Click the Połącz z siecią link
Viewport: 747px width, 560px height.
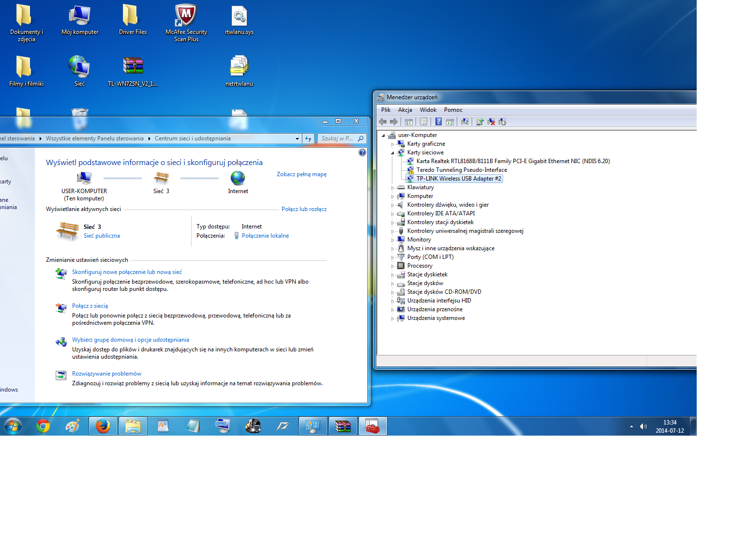(90, 306)
